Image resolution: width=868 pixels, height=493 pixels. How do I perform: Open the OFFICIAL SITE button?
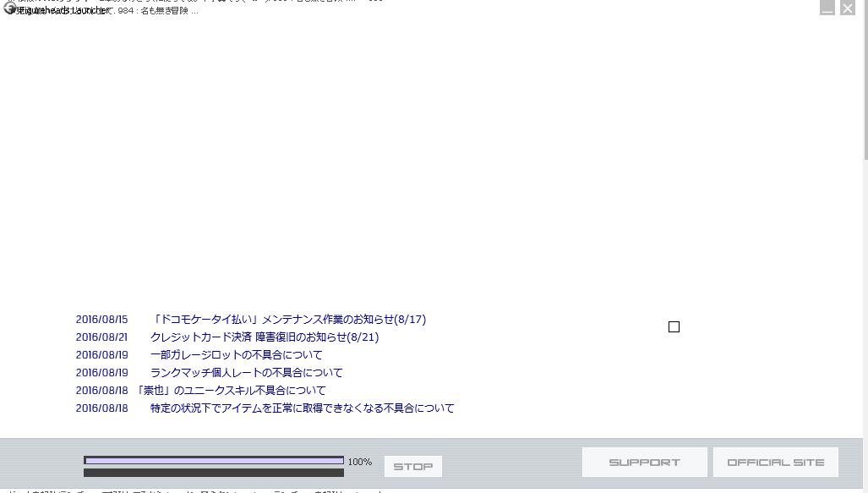(x=775, y=463)
